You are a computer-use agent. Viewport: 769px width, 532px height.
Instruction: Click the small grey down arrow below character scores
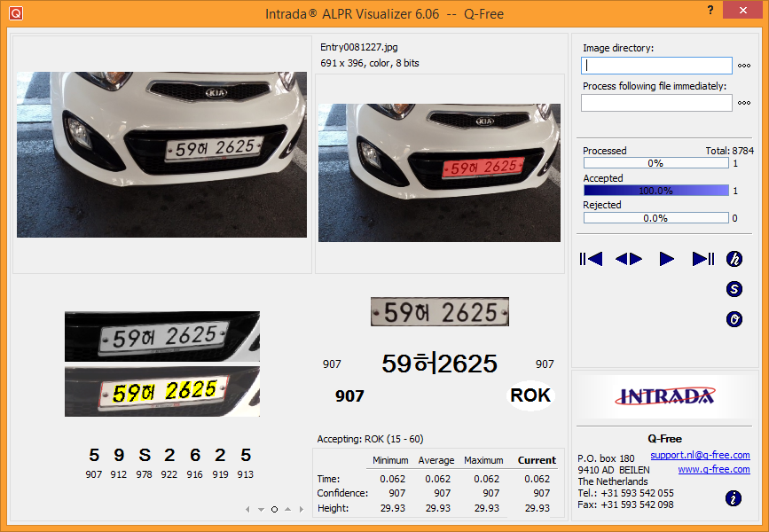tap(261, 510)
